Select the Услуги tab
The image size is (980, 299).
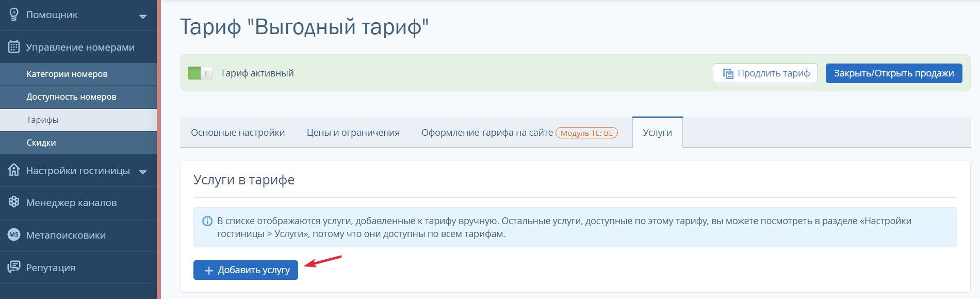pyautogui.click(x=658, y=132)
